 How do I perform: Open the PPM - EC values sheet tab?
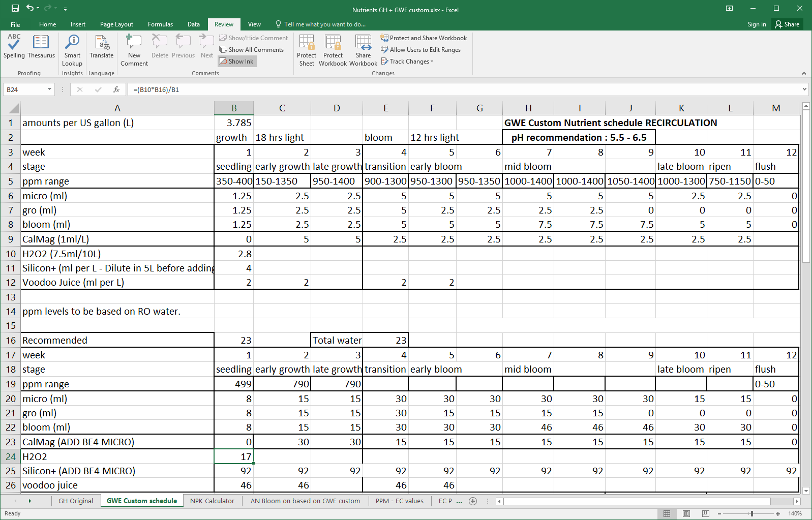(399, 501)
